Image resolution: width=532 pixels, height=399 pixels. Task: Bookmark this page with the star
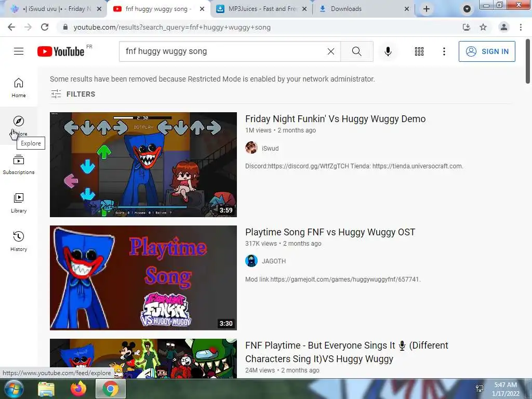pos(483,27)
